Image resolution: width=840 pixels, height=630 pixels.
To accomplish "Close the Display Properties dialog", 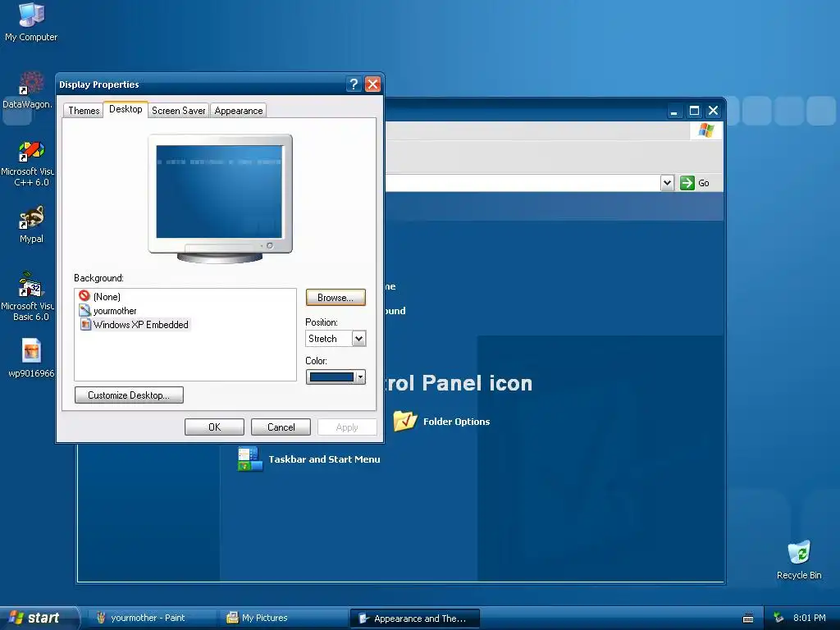I will (x=372, y=84).
